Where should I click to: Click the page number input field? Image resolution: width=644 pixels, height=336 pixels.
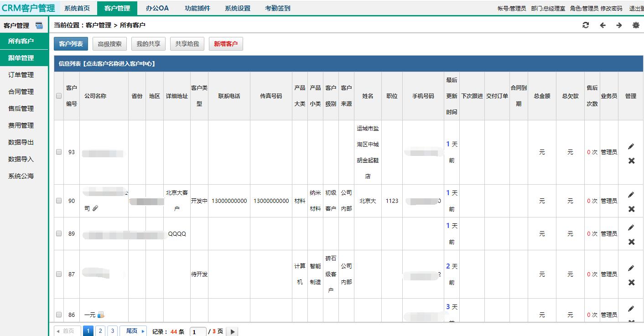point(197,331)
